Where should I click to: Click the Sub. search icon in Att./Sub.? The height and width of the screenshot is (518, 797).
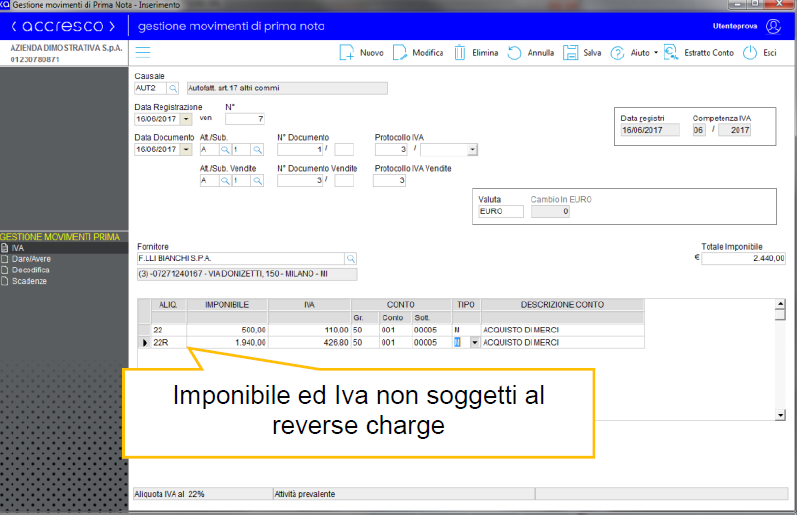pos(258,150)
